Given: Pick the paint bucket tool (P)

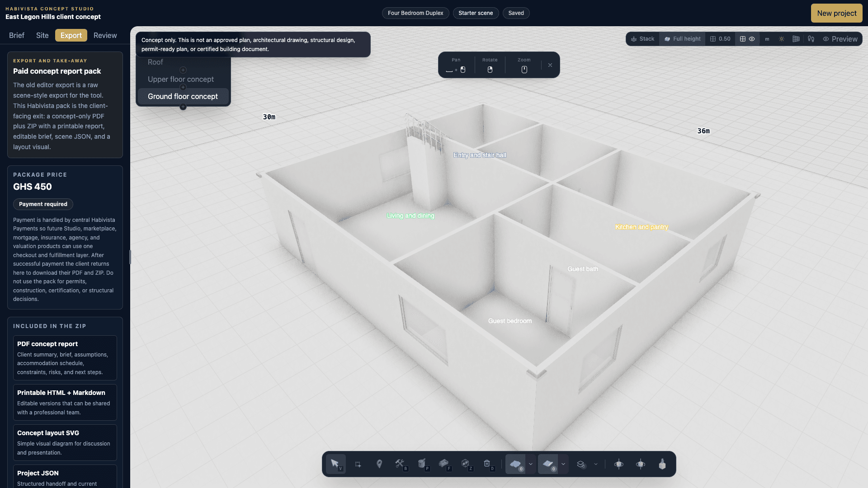Looking at the screenshot, I should click(x=422, y=464).
